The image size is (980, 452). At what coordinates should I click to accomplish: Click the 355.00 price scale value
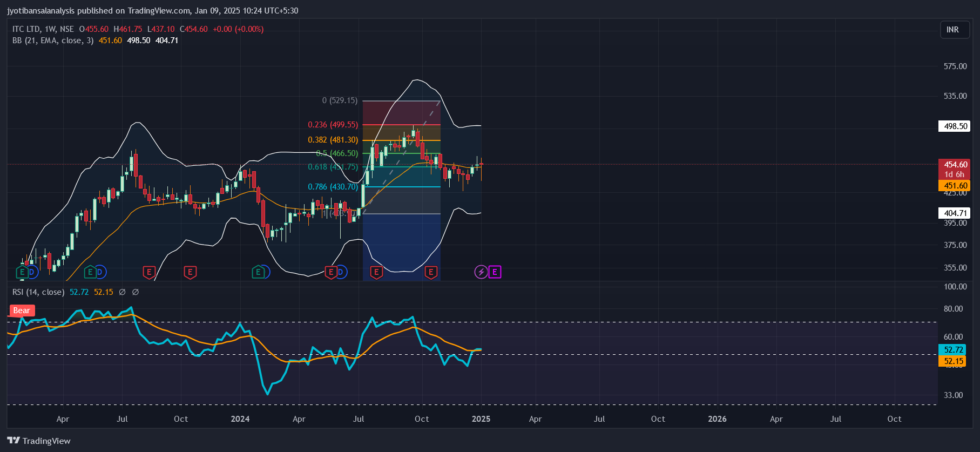coord(955,268)
